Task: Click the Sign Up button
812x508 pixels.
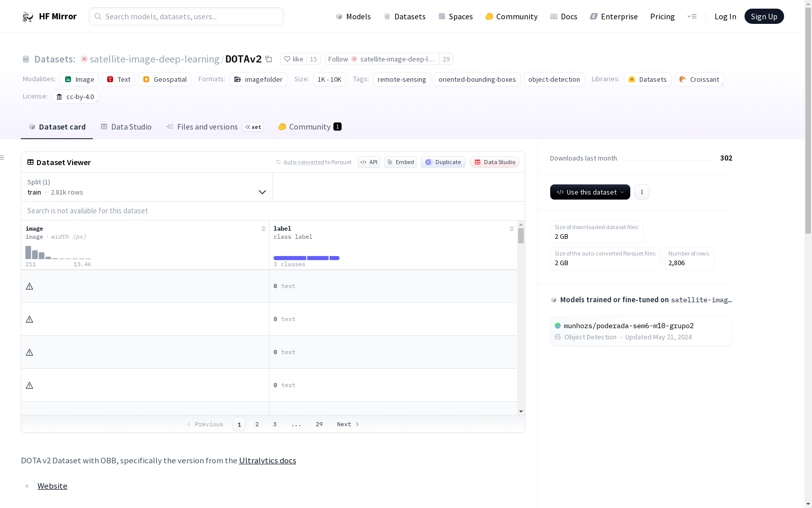Action: [x=764, y=16]
